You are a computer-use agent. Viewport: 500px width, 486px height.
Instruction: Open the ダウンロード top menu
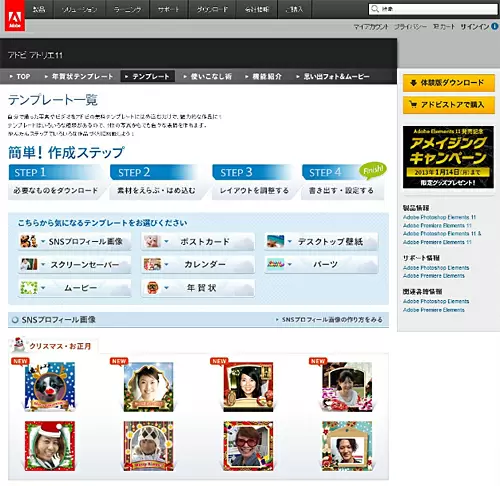pyautogui.click(x=212, y=9)
